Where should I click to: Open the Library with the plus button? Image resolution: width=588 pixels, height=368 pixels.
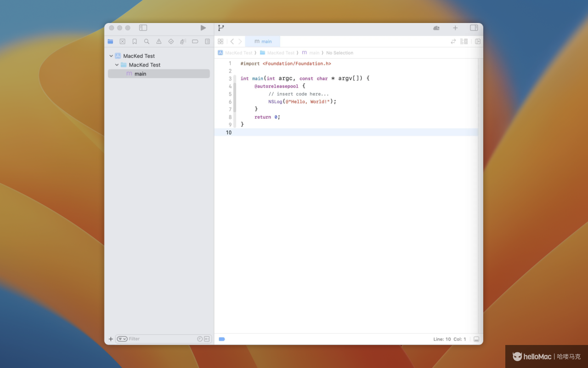pos(455,28)
